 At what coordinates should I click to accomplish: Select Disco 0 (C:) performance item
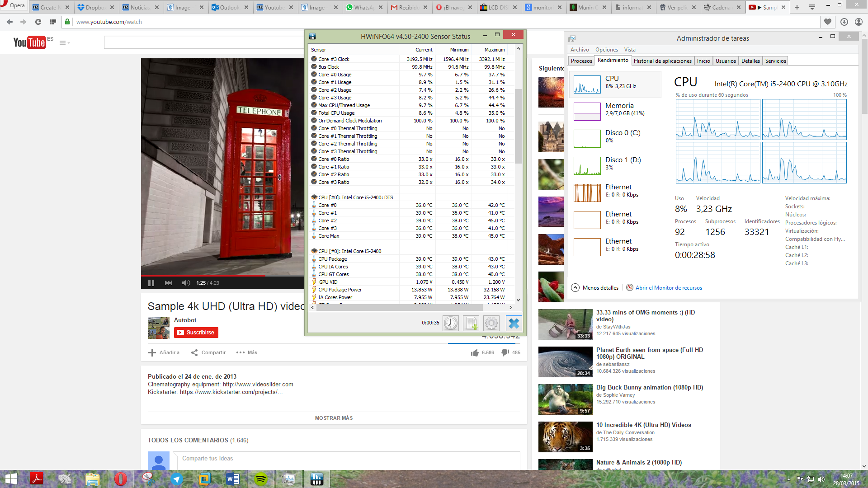pyautogui.click(x=615, y=138)
